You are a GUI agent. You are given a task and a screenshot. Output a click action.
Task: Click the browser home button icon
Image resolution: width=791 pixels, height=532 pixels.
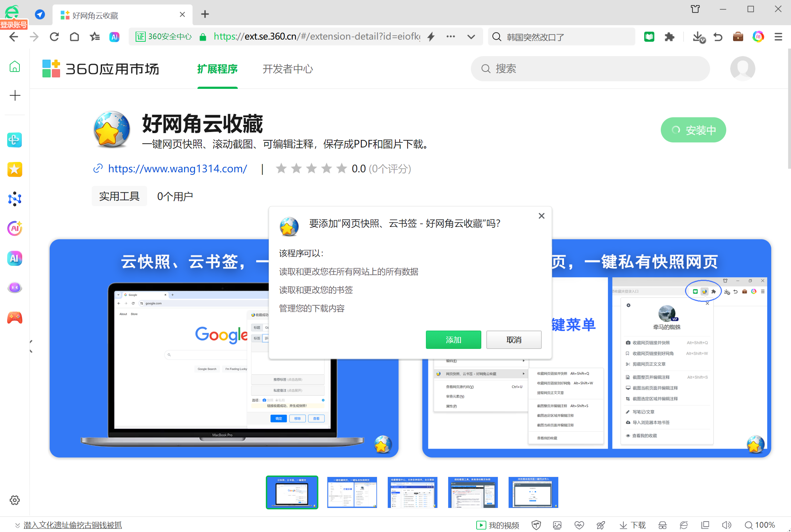pyautogui.click(x=74, y=37)
